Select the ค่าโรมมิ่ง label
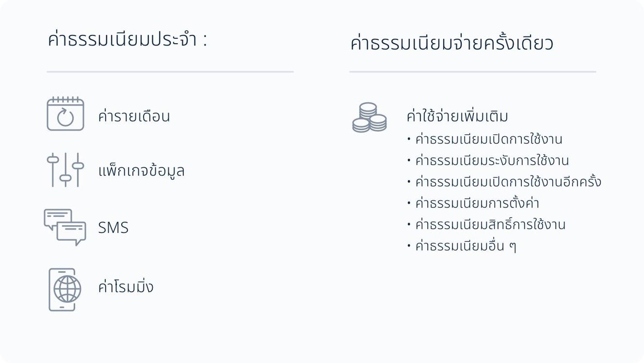The width and height of the screenshot is (644, 363). pos(126,287)
